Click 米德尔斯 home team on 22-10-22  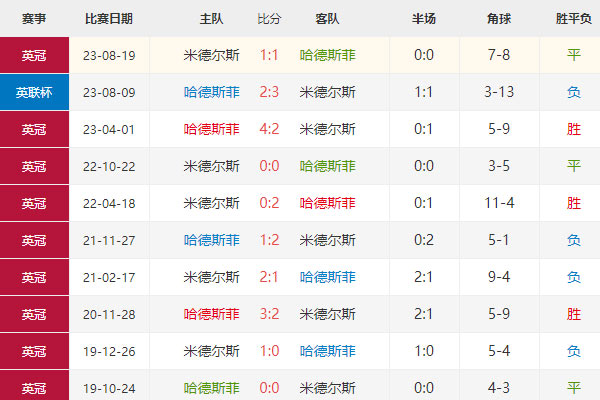(212, 166)
